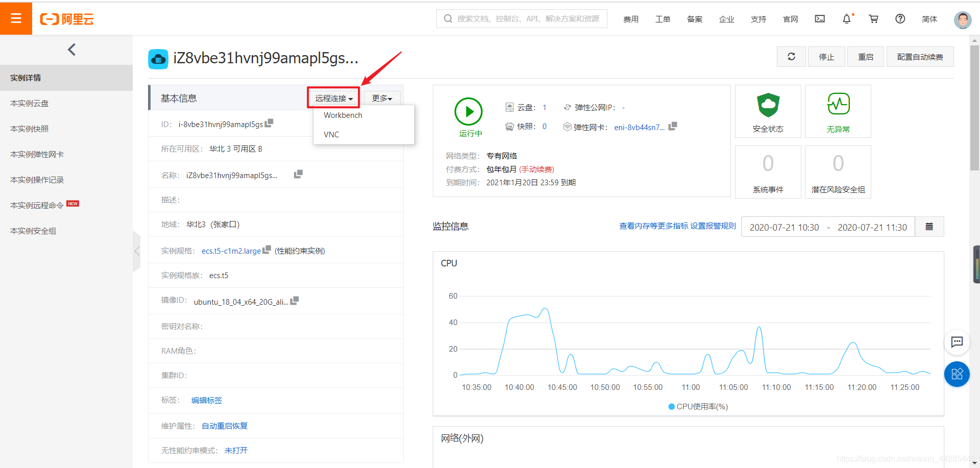Open the Cloud Shell terminal icon

820,19
